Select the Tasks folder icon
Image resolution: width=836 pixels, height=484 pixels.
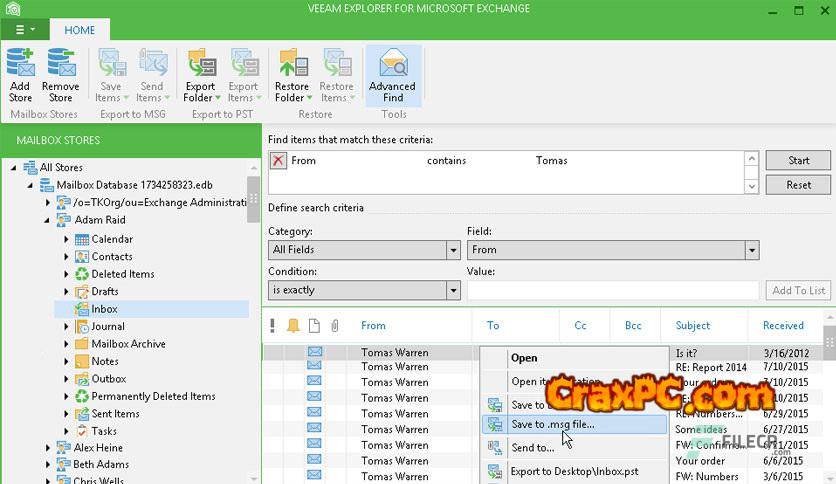pos(82,431)
